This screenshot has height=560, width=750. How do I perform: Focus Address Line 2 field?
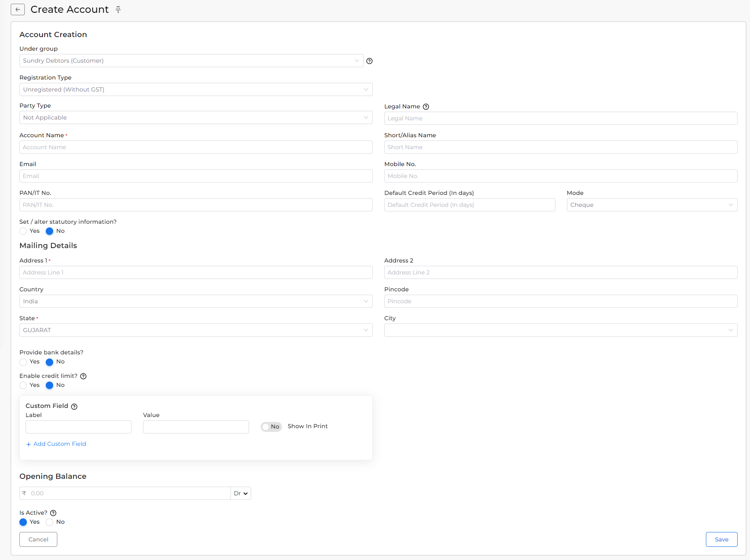(561, 272)
